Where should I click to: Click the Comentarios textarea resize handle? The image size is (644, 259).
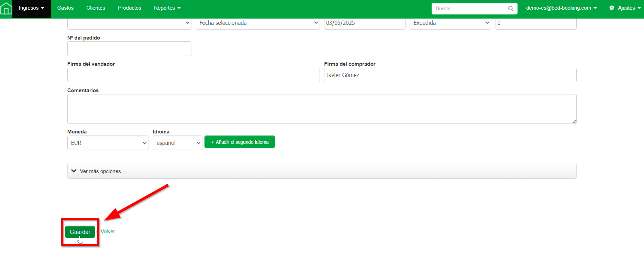tap(574, 121)
